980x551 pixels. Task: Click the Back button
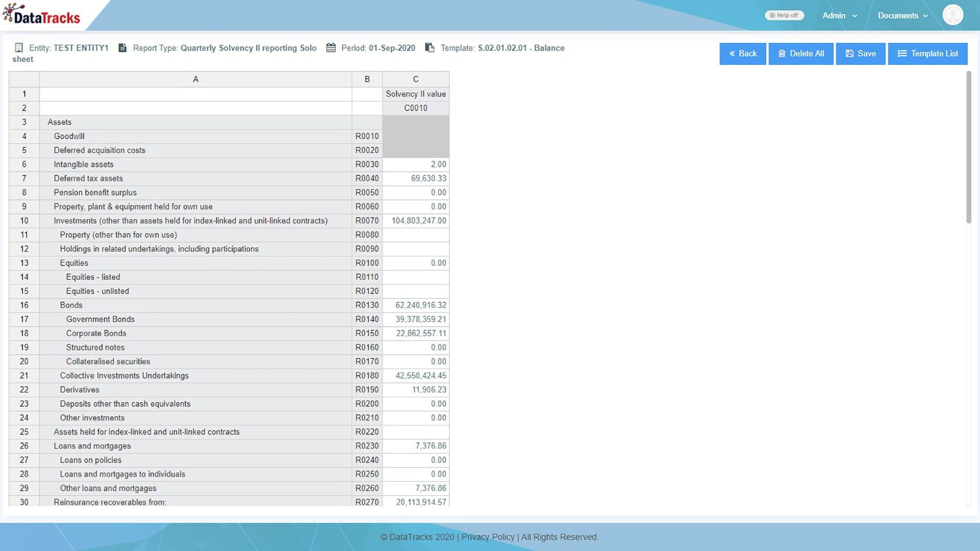click(743, 54)
